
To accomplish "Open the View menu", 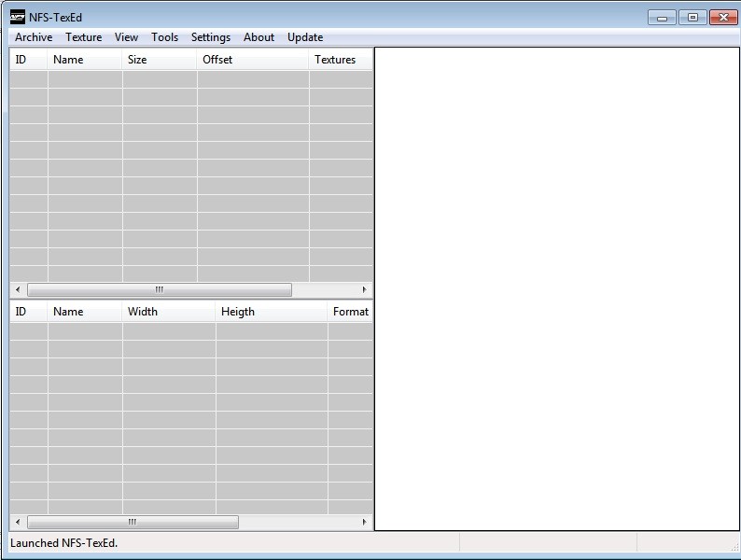I will 126,37.
